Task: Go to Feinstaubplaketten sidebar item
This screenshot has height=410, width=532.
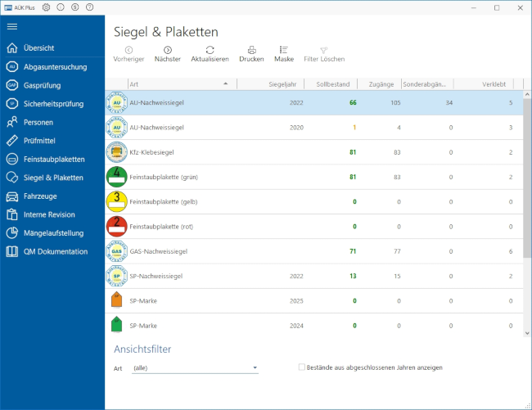Action: (x=55, y=159)
